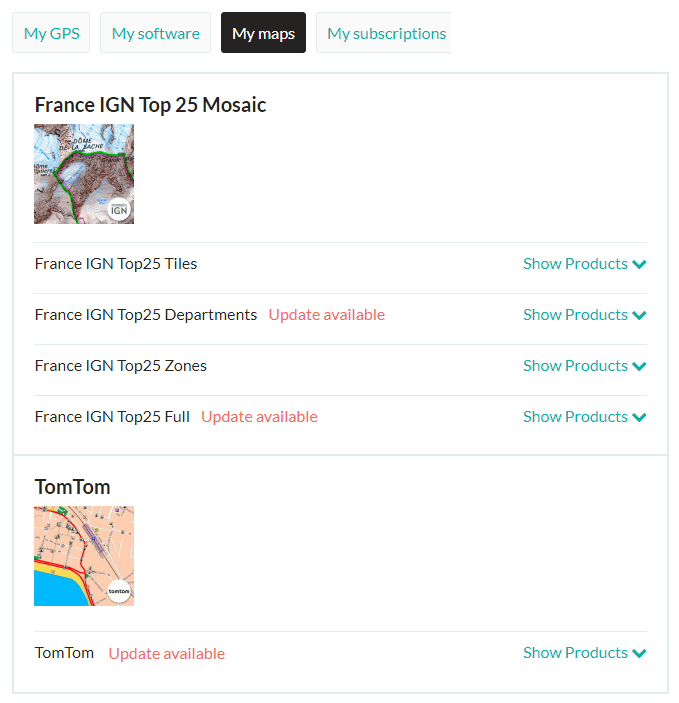
Task: Expand chevron for France IGN Top25 Departments
Action: click(639, 316)
